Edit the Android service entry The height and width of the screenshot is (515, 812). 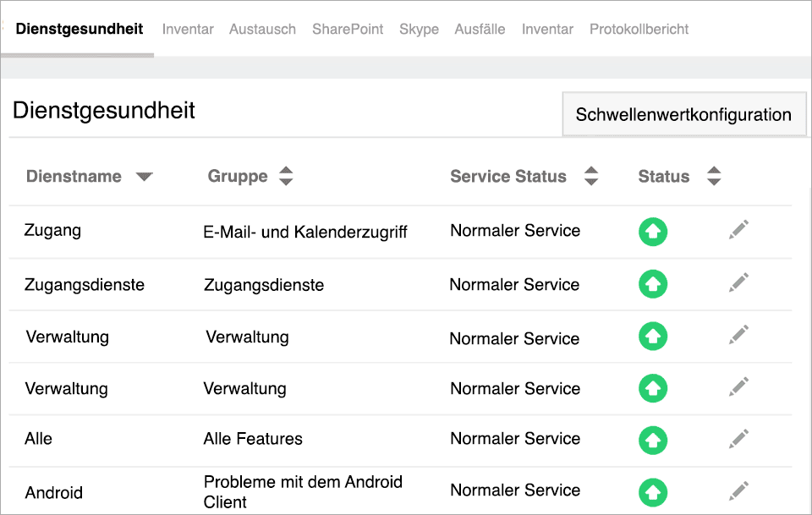[x=738, y=490]
